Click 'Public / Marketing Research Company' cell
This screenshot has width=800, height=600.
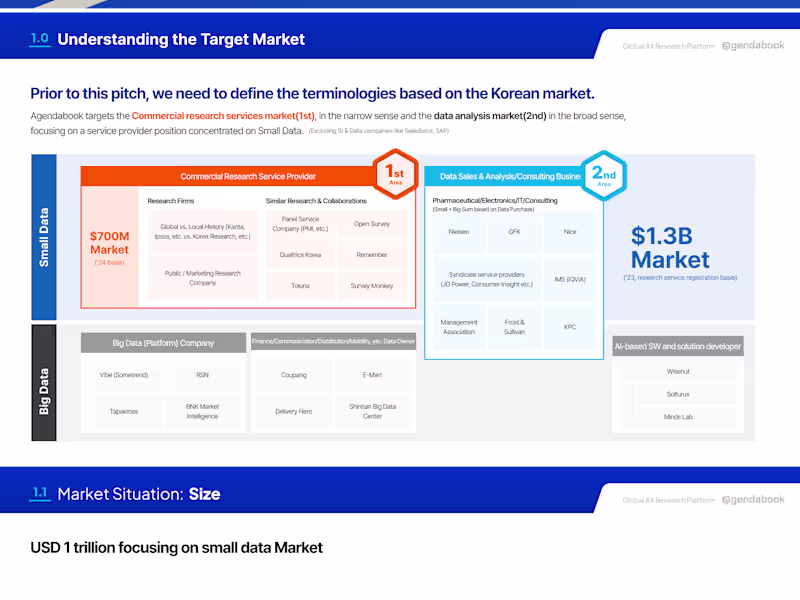click(203, 278)
